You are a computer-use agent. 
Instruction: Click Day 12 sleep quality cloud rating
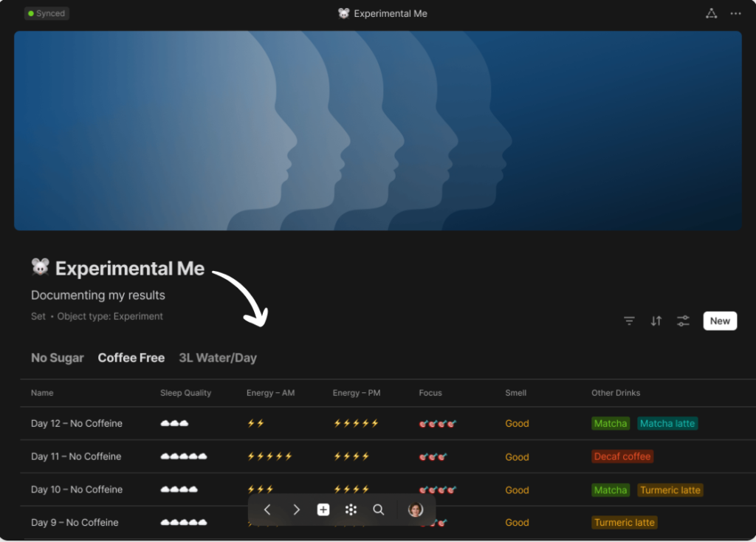(174, 423)
